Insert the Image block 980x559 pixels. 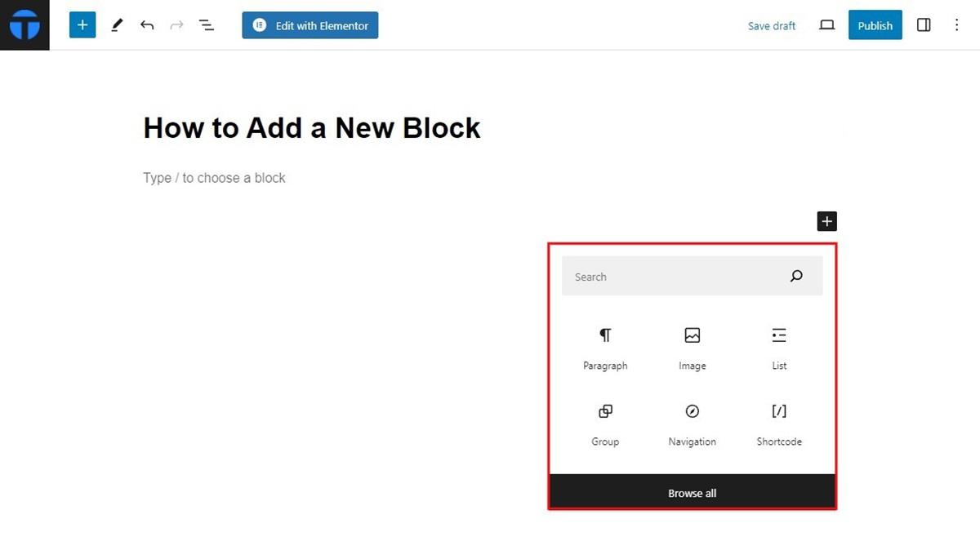click(692, 348)
